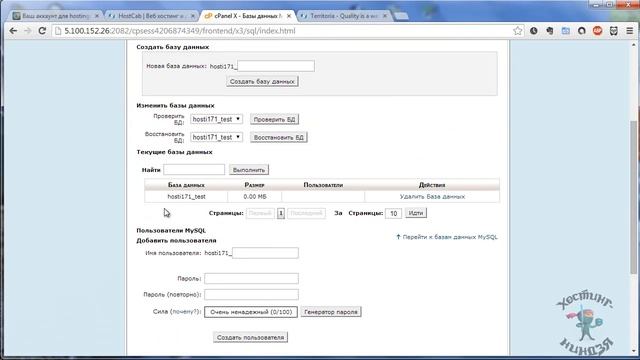Click the 'Выполнить' search button
The width and height of the screenshot is (640, 360).
coord(249,169)
